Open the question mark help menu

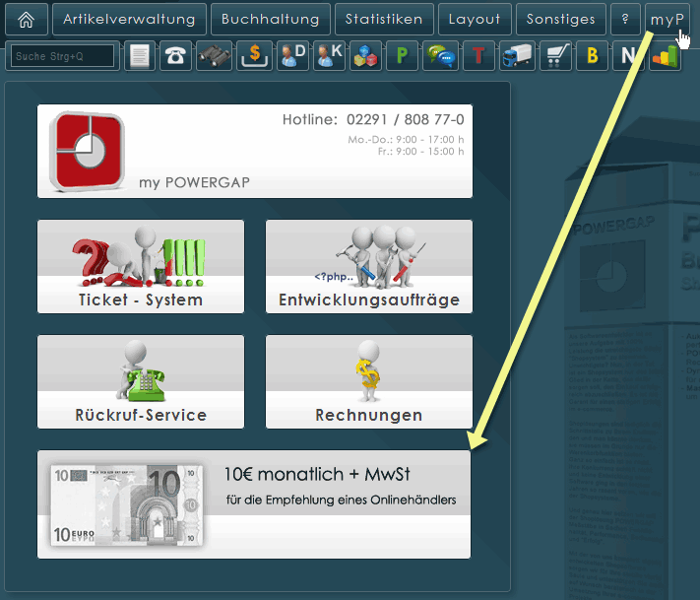pos(625,19)
